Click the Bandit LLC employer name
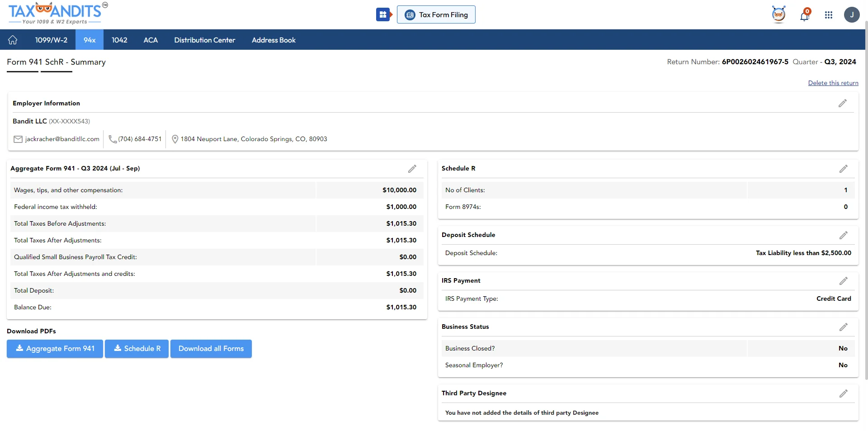 click(x=30, y=121)
